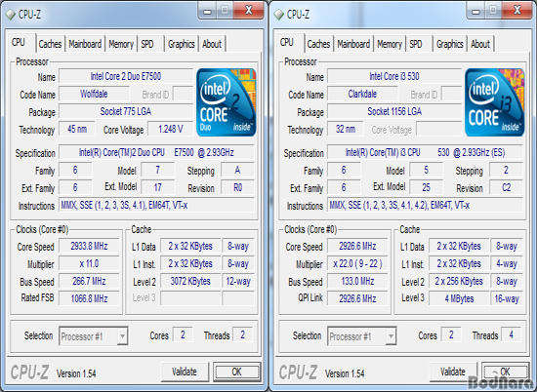Open Memory tab in right CPU-Z window
This screenshot has height=392, width=537.
point(390,44)
